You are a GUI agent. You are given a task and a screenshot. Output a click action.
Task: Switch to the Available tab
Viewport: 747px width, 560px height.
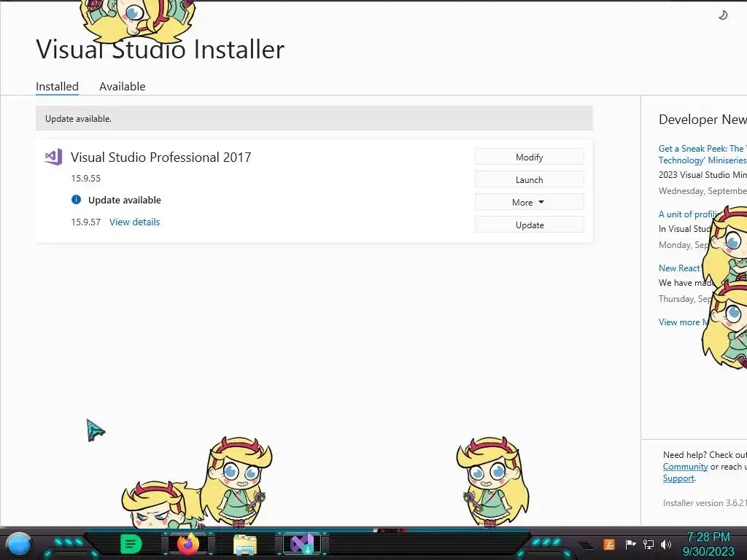coord(123,87)
